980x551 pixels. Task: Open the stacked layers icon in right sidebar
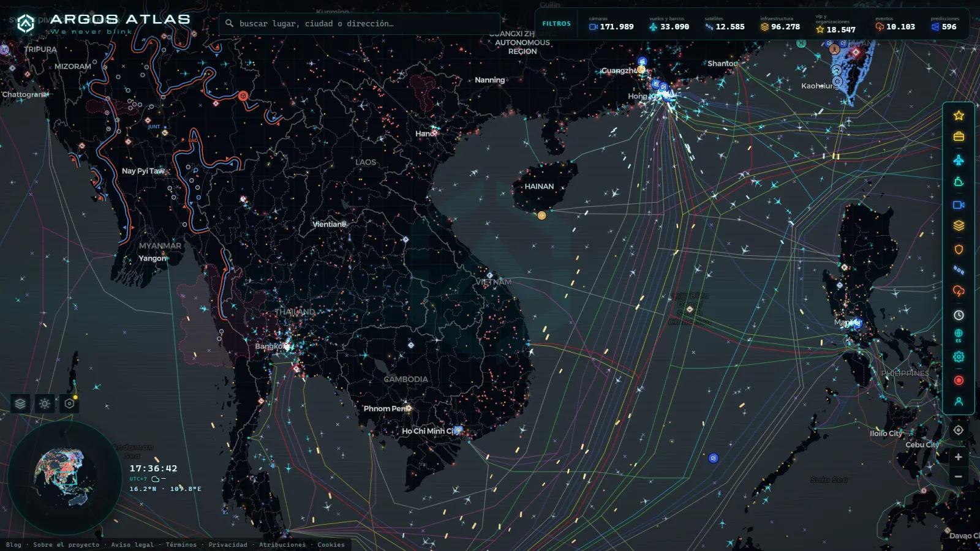click(x=959, y=226)
